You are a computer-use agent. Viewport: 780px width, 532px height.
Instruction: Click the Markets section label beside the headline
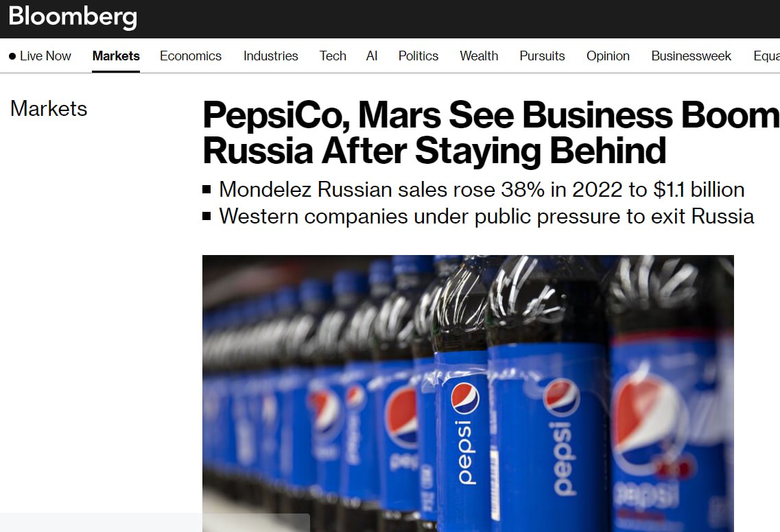(49, 108)
